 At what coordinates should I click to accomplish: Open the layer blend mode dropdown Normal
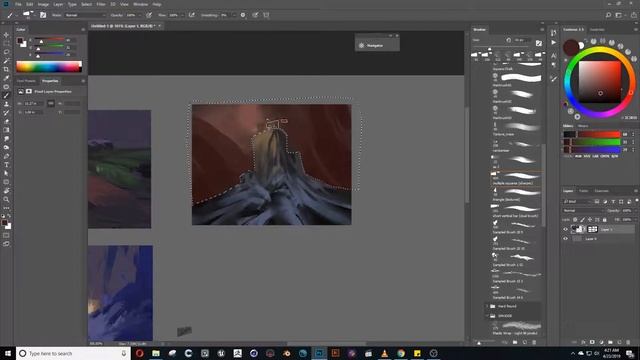pos(582,211)
